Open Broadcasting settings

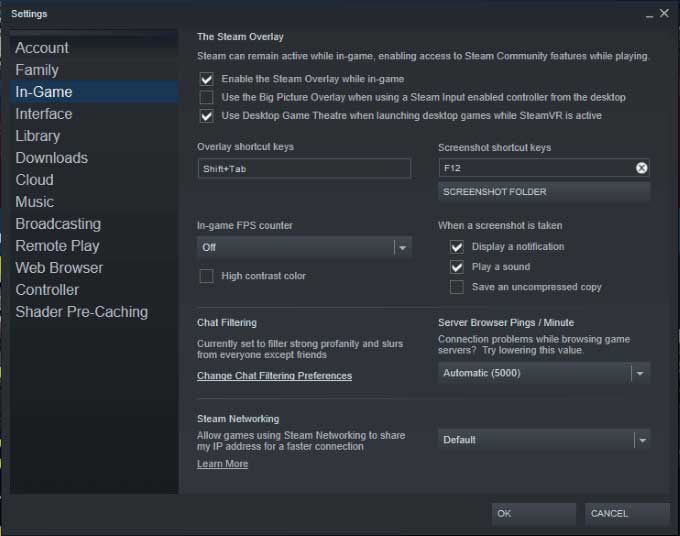(94, 224)
